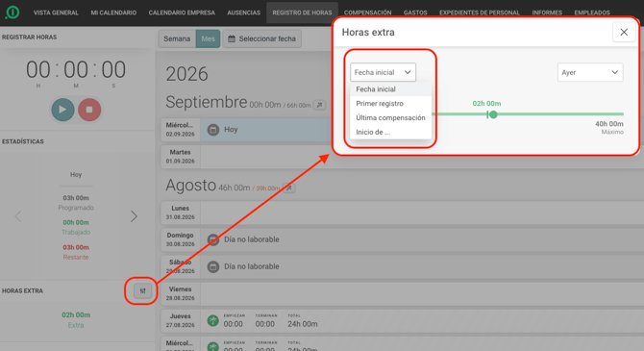The image size is (644, 351).
Task: Click Seleccionar fecha button
Action: coord(262,39)
